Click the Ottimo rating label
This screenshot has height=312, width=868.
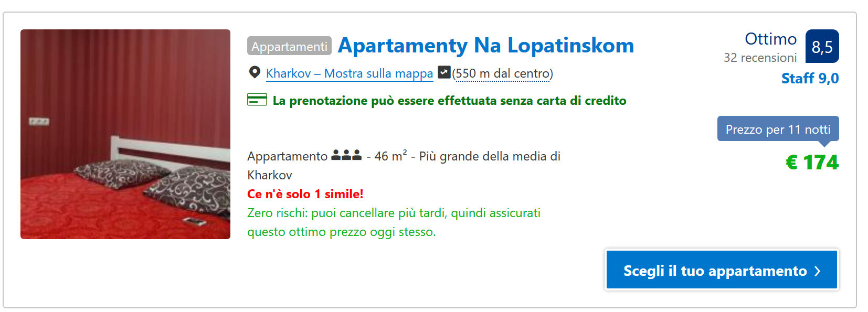[770, 39]
